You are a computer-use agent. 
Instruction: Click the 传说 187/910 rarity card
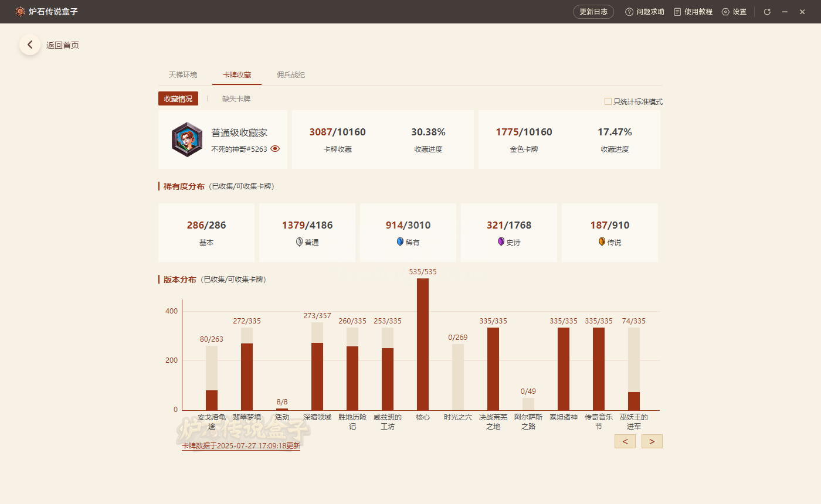tap(610, 233)
